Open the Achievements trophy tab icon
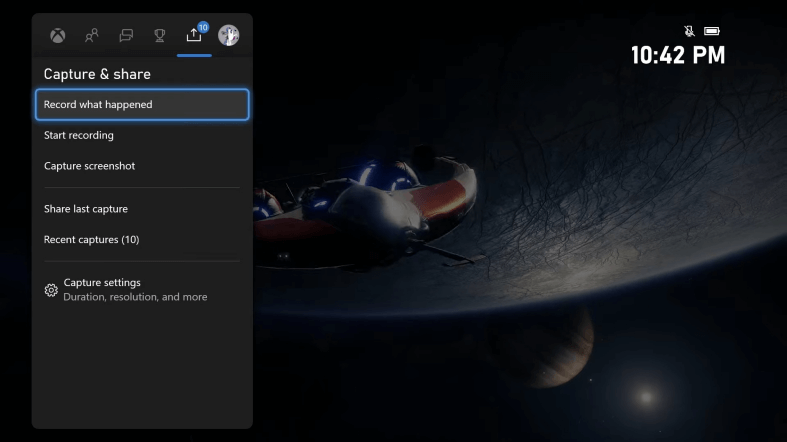 pyautogui.click(x=160, y=36)
